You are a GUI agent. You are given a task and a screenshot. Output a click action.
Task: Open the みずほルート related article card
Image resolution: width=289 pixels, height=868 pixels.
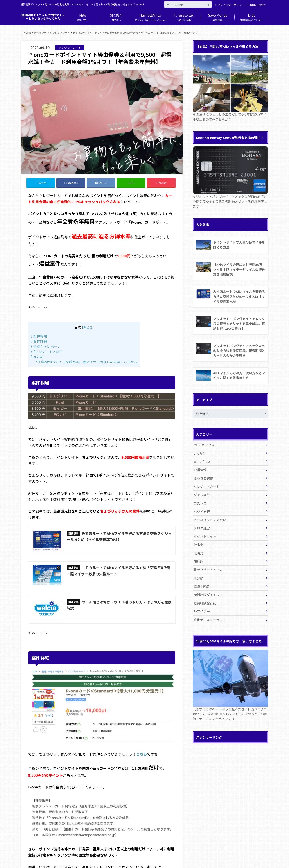click(102, 541)
